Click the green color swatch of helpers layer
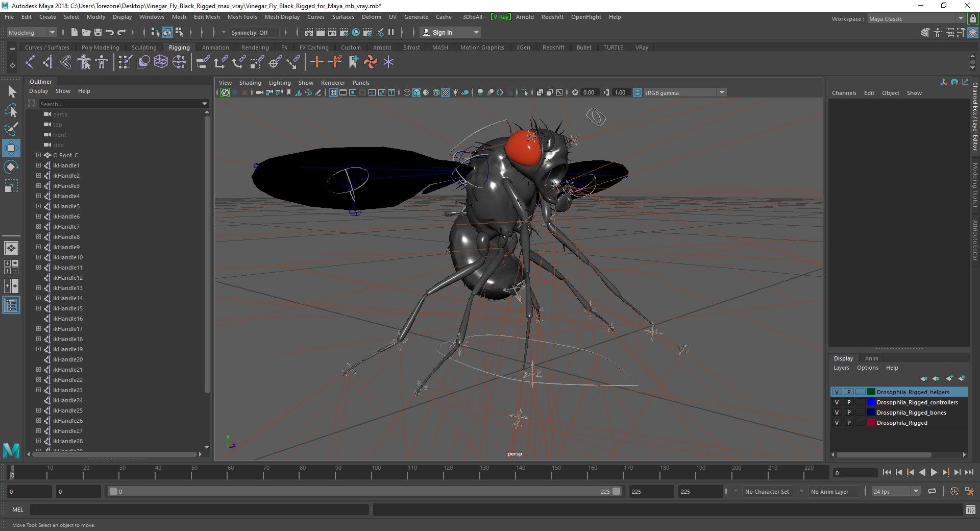This screenshot has height=531, width=980. tap(871, 392)
